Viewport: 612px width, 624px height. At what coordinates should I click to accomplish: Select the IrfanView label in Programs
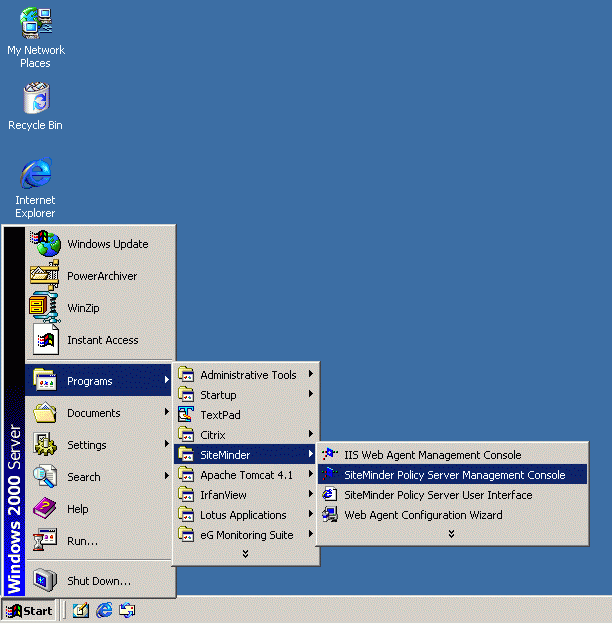click(223, 495)
